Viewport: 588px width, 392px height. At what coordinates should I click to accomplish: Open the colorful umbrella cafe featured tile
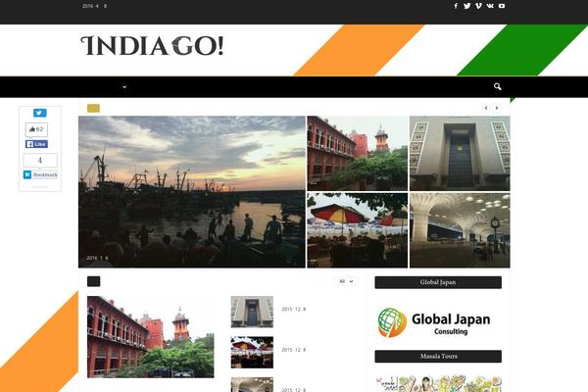click(x=357, y=230)
